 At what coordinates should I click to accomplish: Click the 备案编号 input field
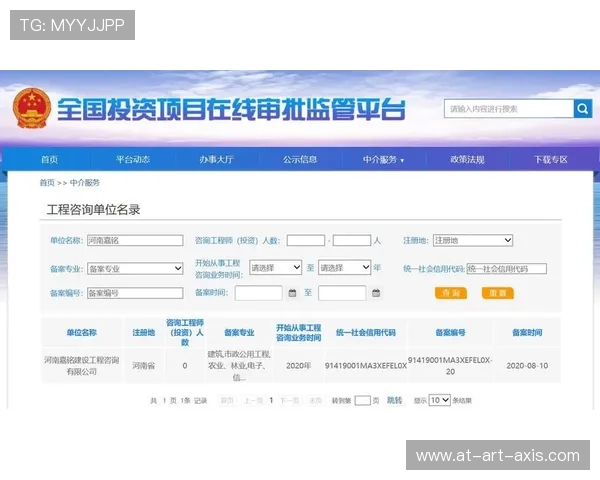click(x=135, y=293)
